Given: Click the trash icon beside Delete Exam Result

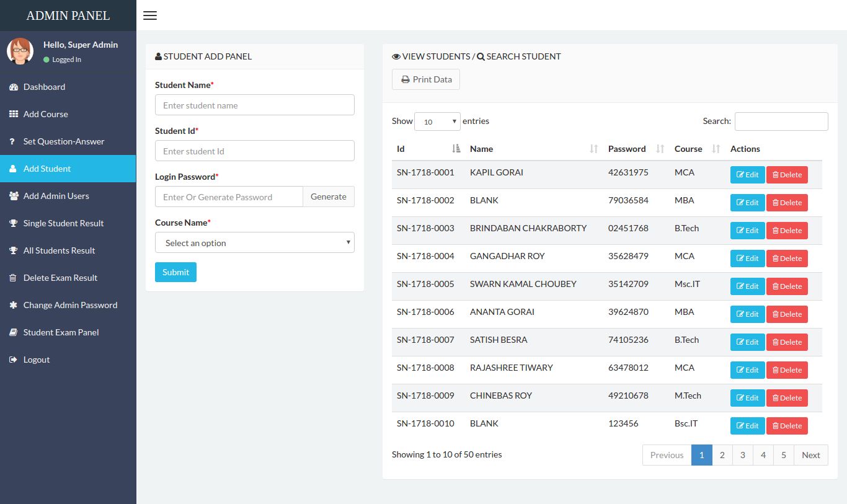Looking at the screenshot, I should click(12, 278).
